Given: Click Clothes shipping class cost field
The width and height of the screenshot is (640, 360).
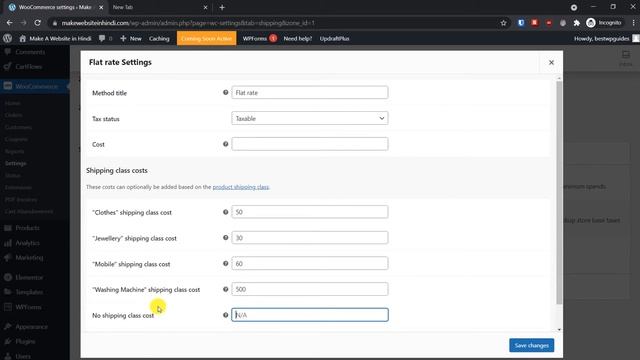Looking at the screenshot, I should tap(309, 212).
